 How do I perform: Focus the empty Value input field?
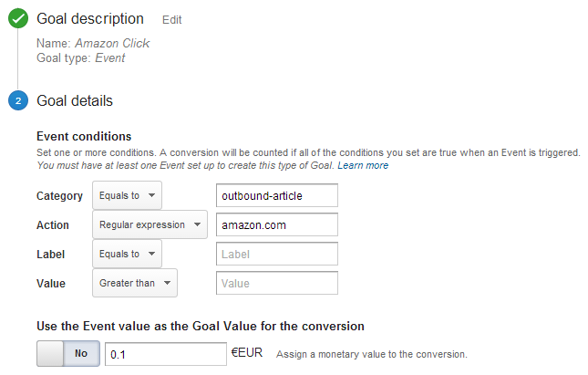(x=277, y=283)
